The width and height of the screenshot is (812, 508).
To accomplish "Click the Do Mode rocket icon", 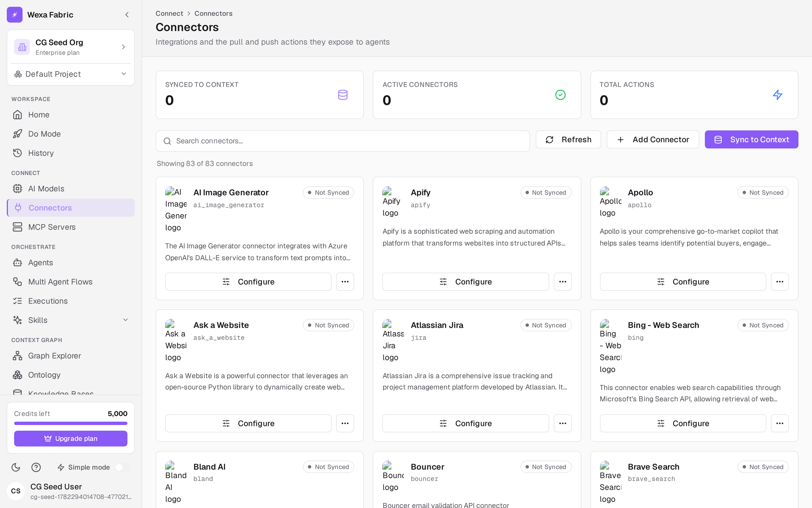I will pos(17,134).
